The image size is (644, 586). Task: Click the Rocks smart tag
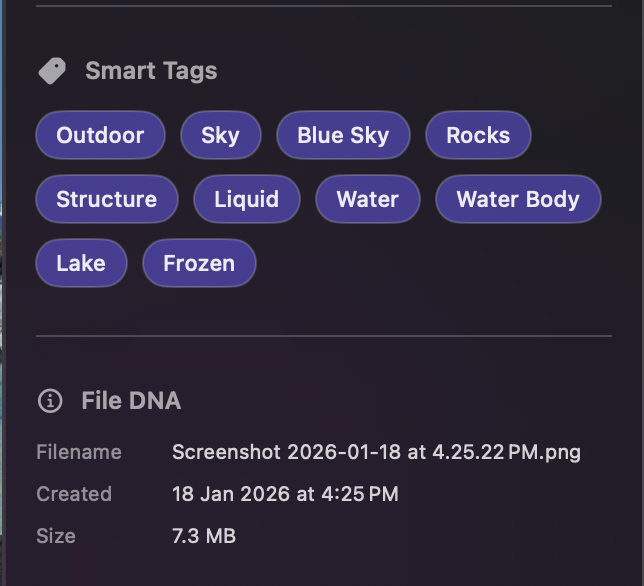[x=478, y=136]
